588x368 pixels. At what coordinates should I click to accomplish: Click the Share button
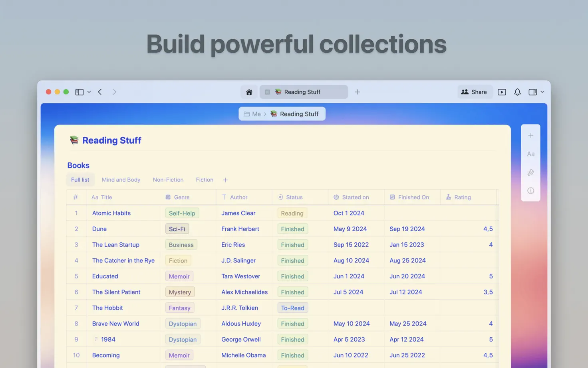[x=474, y=92]
